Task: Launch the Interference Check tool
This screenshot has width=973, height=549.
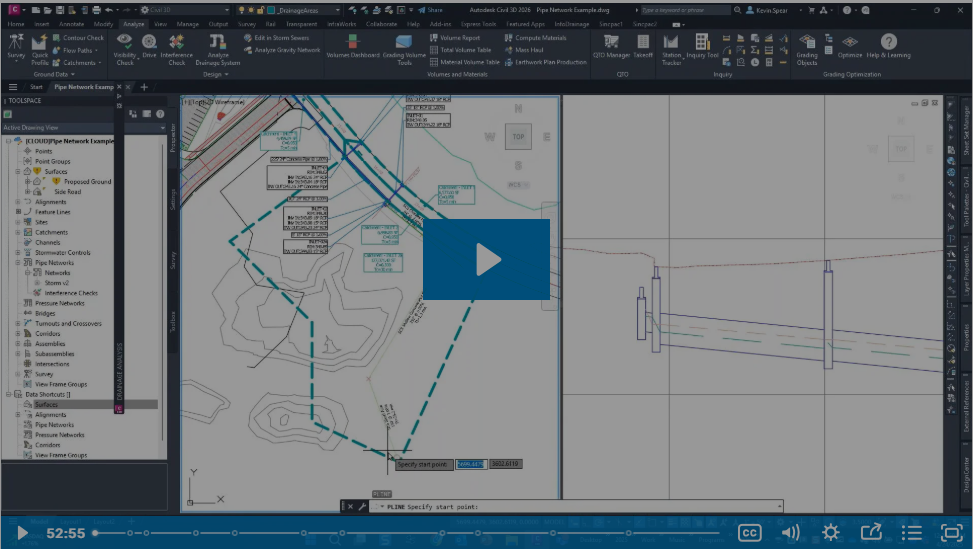Action: pyautogui.click(x=176, y=50)
